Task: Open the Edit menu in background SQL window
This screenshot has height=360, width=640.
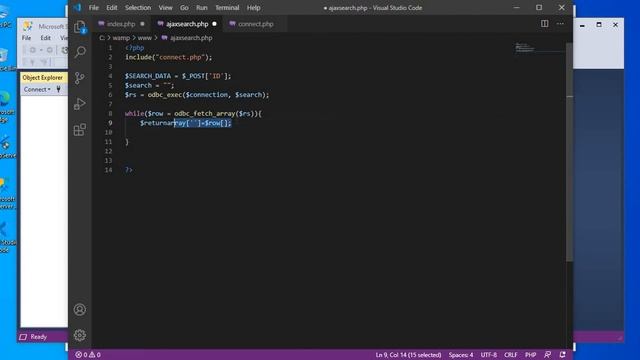Action: tap(45, 38)
